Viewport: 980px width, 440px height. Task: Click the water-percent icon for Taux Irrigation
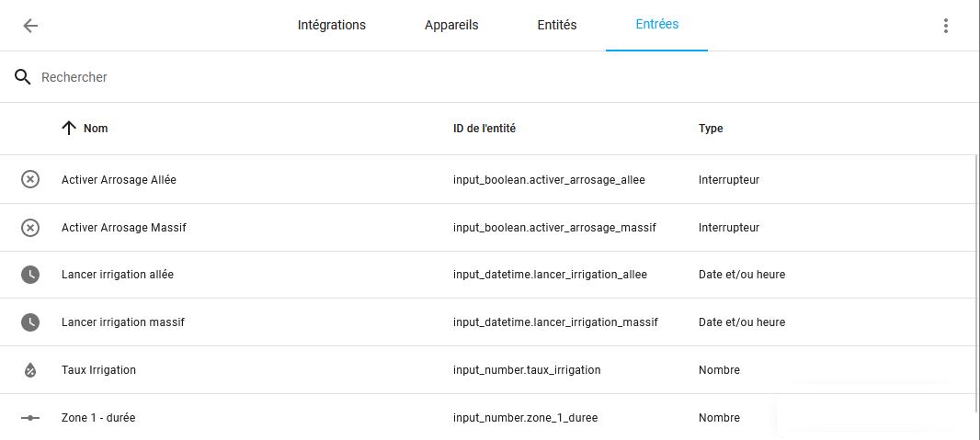tap(30, 370)
